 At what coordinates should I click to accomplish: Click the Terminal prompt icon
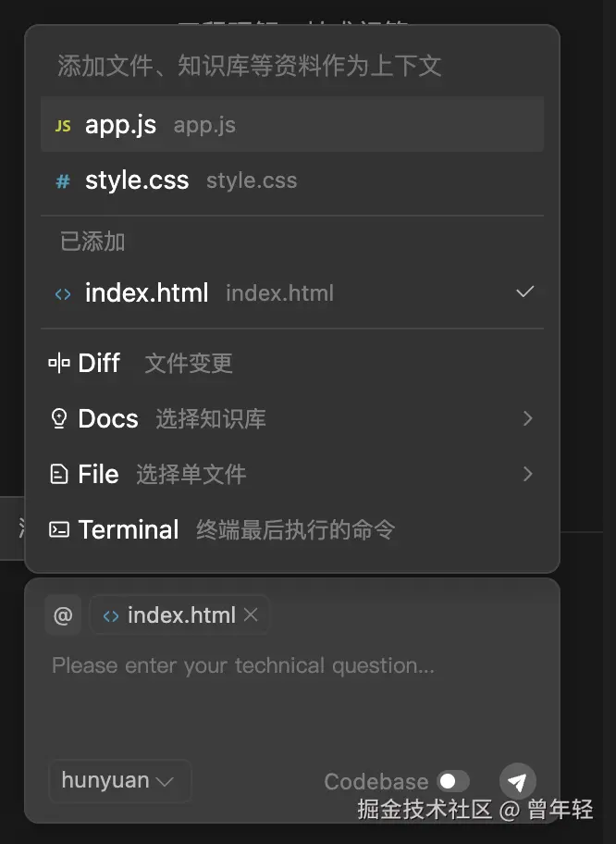tap(59, 530)
